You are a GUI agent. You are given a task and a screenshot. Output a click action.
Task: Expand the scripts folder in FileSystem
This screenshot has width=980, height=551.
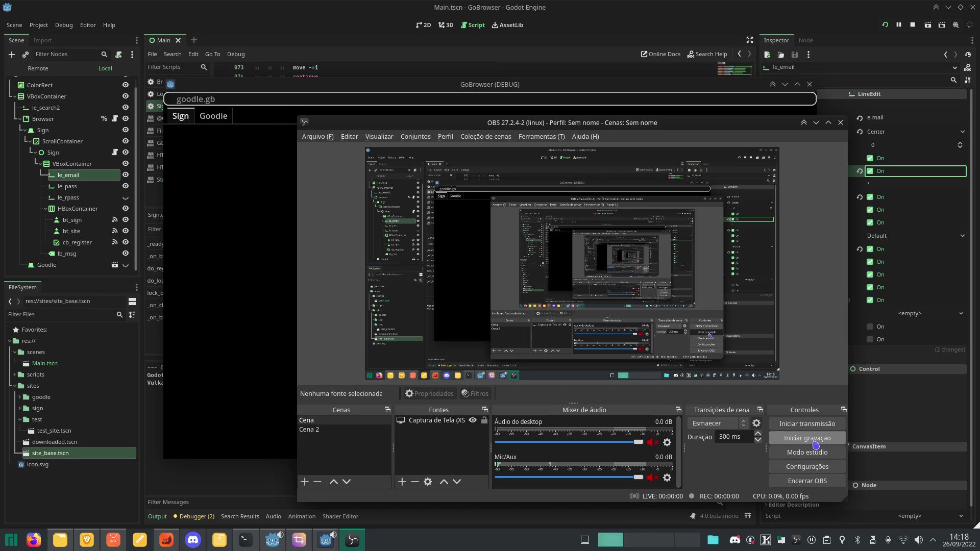(x=14, y=374)
